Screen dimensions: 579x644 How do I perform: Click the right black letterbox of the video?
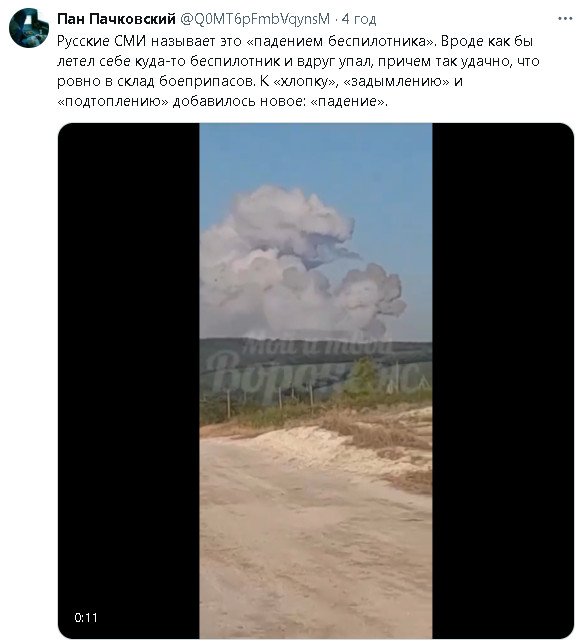[x=503, y=380]
